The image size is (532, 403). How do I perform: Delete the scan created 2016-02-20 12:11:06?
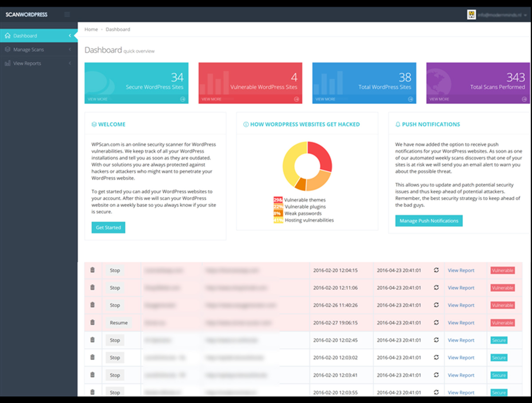tap(93, 287)
